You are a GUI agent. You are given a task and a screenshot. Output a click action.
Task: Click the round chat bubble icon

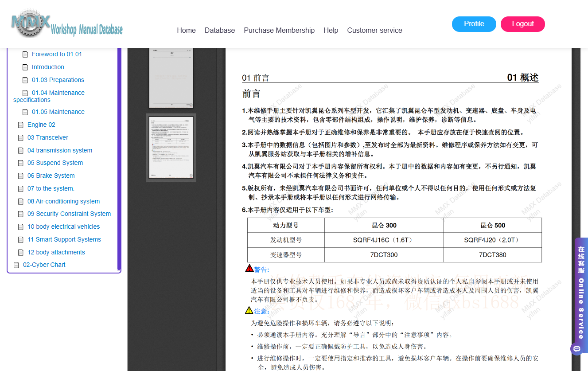tap(576, 349)
